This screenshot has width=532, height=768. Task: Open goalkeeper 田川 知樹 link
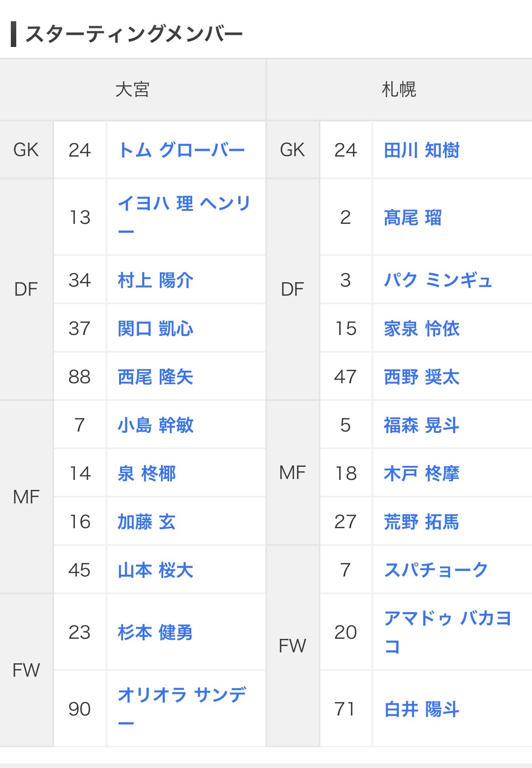tap(421, 150)
